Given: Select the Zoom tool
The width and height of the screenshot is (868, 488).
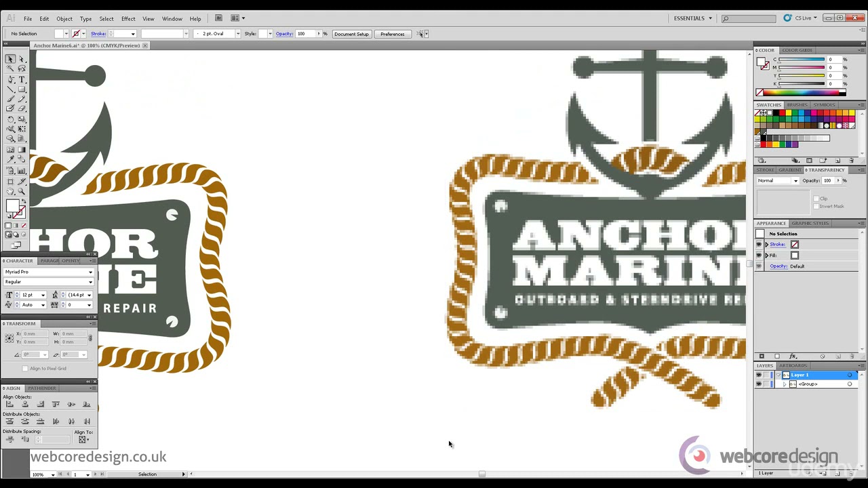Looking at the screenshot, I should 22,190.
